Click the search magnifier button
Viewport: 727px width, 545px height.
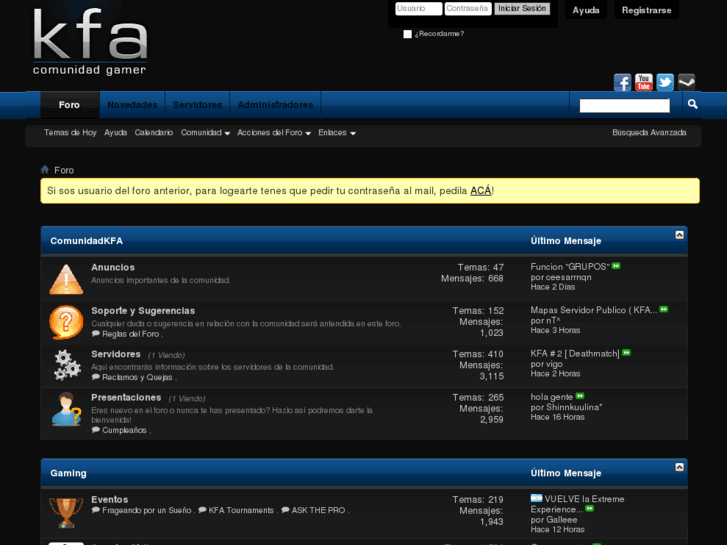(x=692, y=104)
